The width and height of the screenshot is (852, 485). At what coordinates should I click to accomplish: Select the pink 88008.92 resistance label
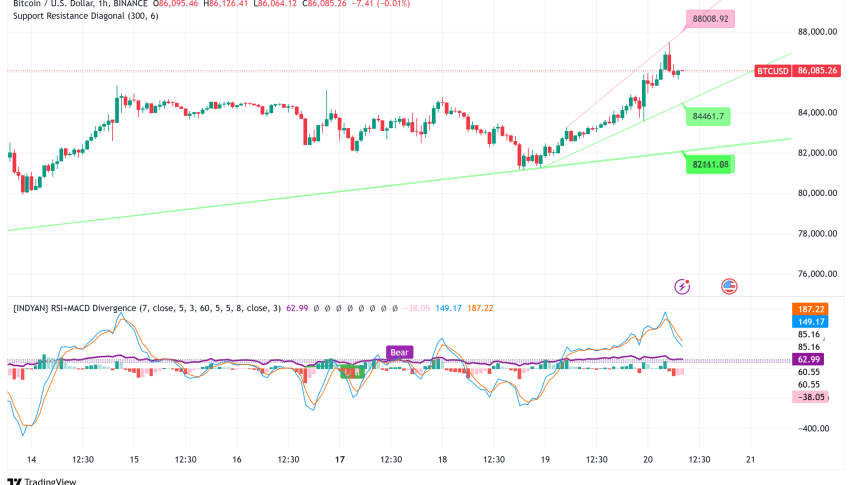pyautogui.click(x=710, y=19)
